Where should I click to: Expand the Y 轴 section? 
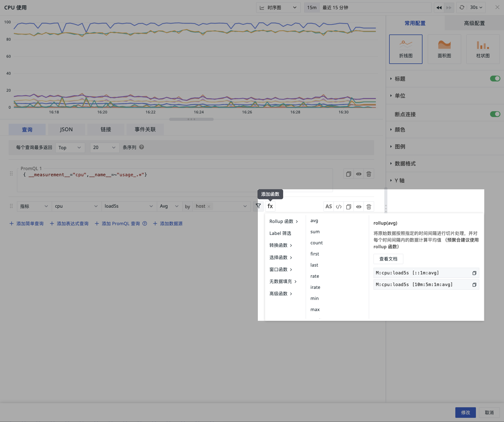(x=445, y=180)
